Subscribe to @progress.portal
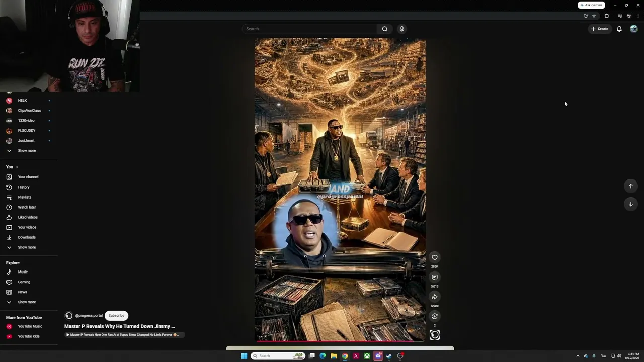 coord(116,316)
